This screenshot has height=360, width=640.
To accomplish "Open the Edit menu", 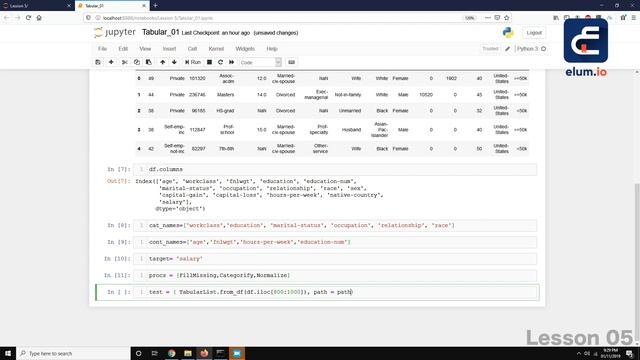I will point(123,49).
